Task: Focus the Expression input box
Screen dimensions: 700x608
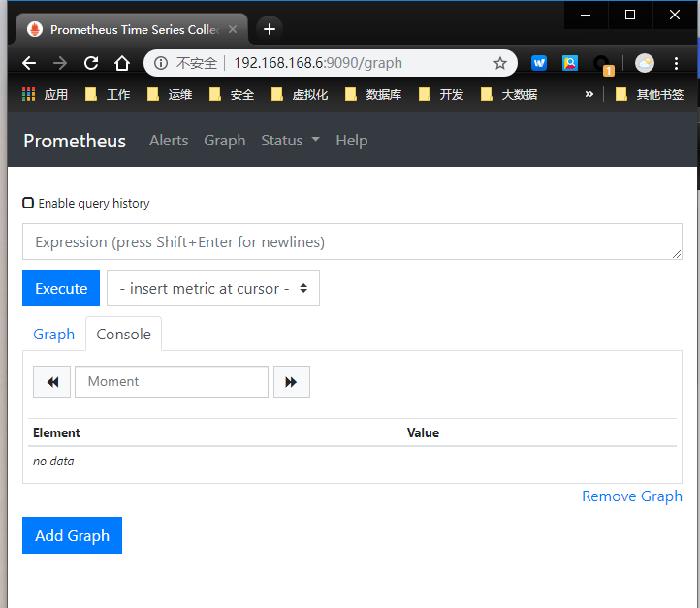Action: (x=352, y=241)
